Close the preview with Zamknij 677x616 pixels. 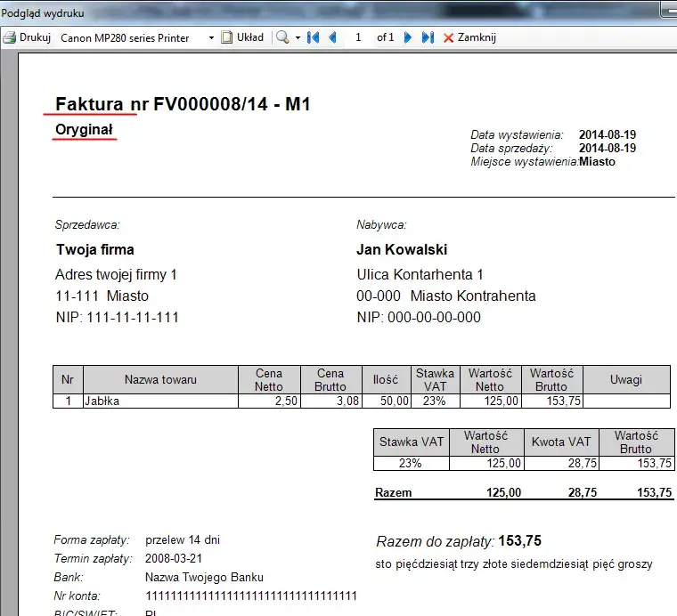tap(469, 38)
